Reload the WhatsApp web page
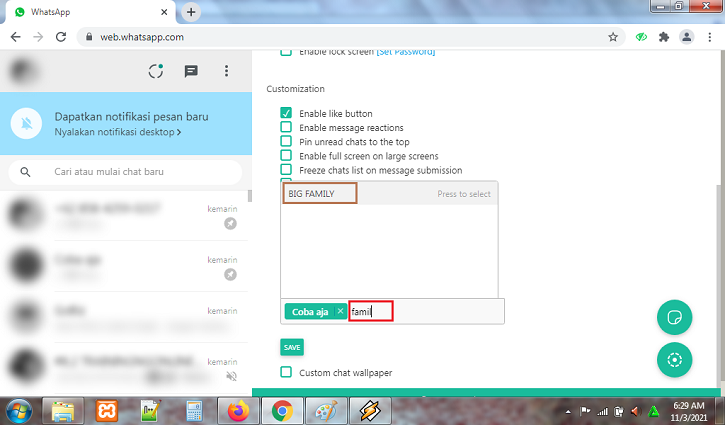The width and height of the screenshot is (725, 425). coord(61,37)
